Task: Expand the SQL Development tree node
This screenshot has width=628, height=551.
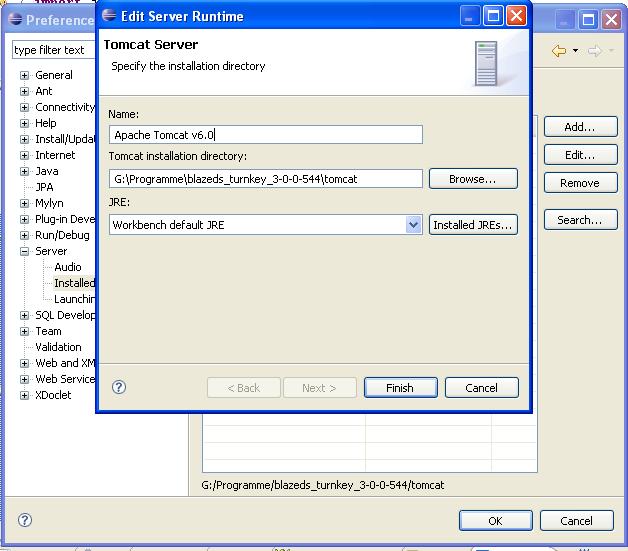Action: [24, 316]
